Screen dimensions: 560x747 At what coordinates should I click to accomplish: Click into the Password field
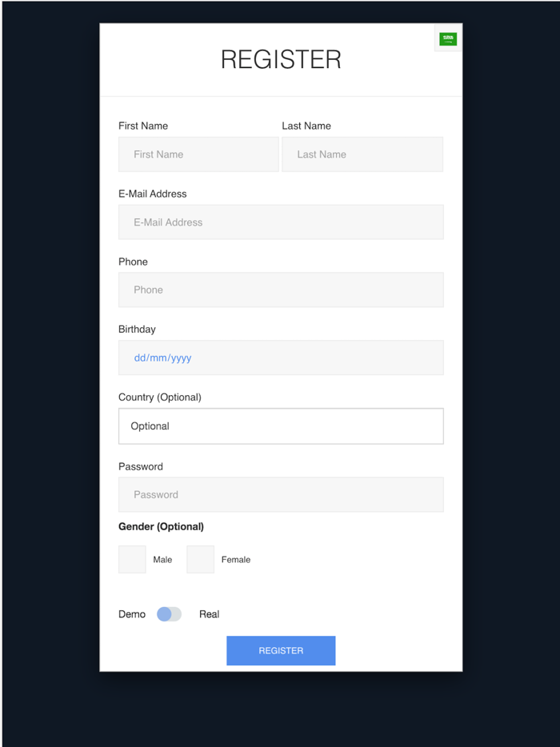pos(281,494)
